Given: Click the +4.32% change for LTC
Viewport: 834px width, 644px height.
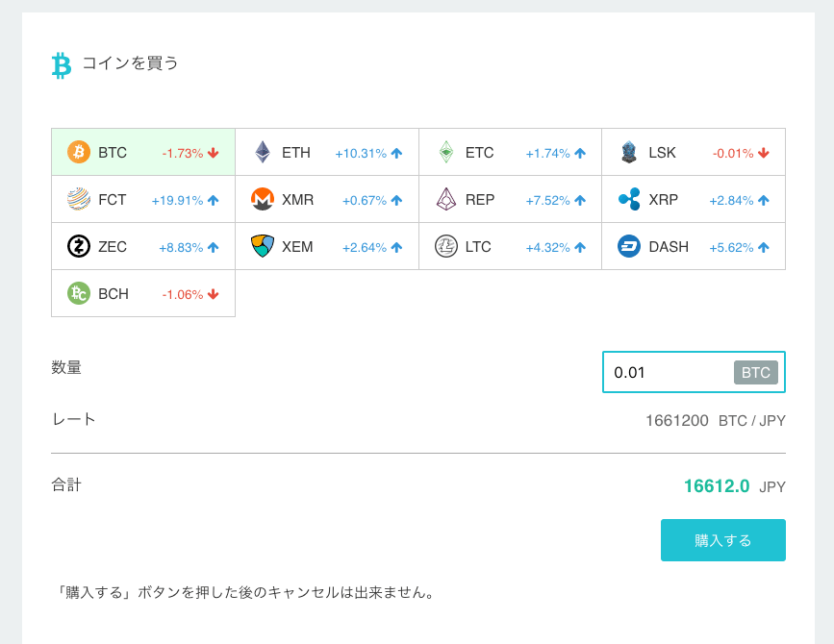Looking at the screenshot, I should tap(548, 248).
